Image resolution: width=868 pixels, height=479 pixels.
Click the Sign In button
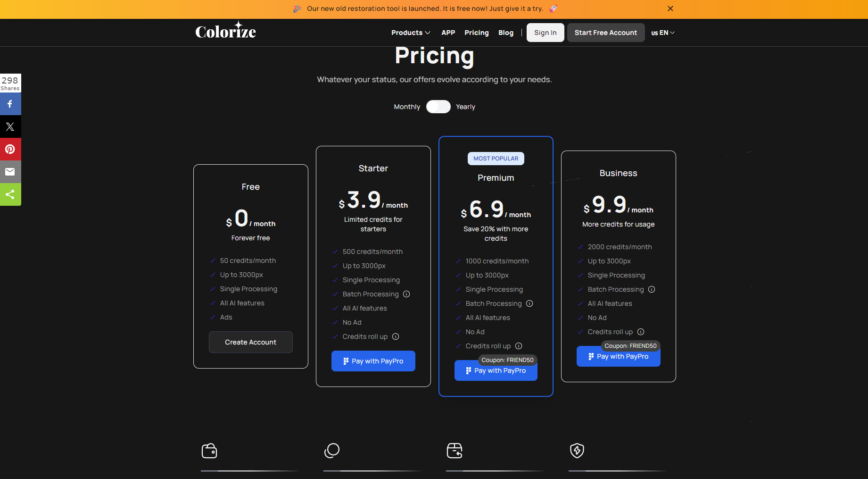pos(545,33)
